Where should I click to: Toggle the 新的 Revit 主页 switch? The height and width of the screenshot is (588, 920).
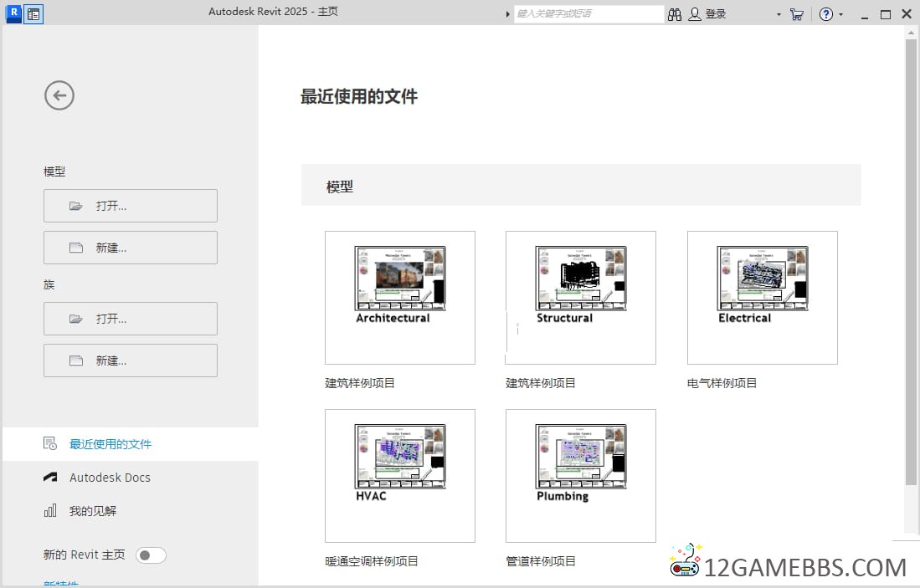click(x=151, y=555)
